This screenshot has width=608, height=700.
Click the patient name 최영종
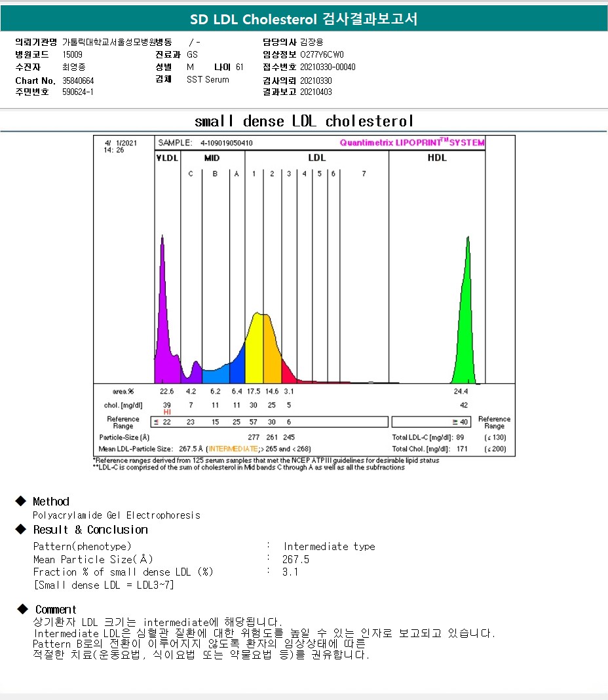click(x=74, y=67)
